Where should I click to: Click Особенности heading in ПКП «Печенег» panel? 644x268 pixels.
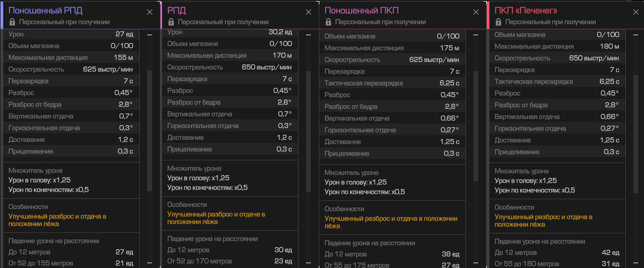(514, 207)
